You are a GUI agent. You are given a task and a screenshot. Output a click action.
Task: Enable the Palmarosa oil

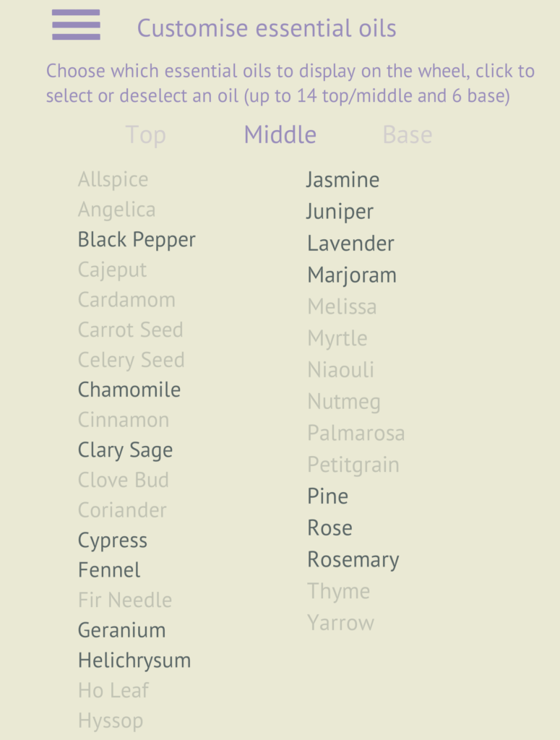pyautogui.click(x=356, y=434)
